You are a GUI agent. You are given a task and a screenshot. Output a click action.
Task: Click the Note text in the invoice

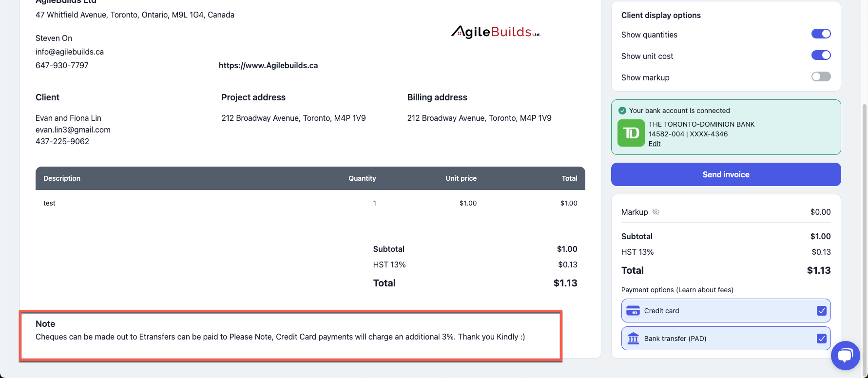click(280, 337)
